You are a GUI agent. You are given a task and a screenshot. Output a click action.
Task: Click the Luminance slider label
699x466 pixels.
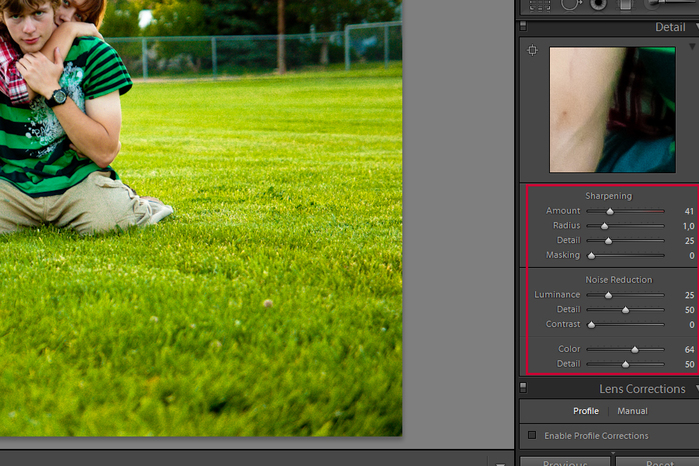(557, 294)
